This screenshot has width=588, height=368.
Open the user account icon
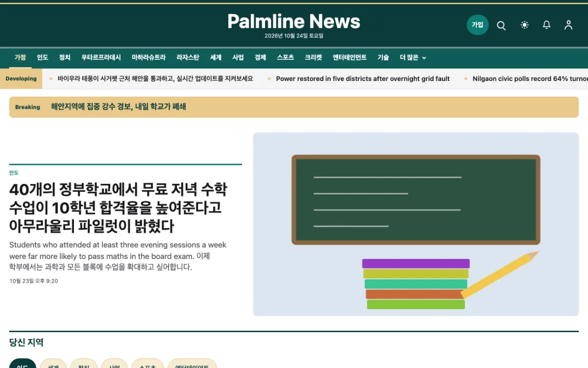[568, 25]
